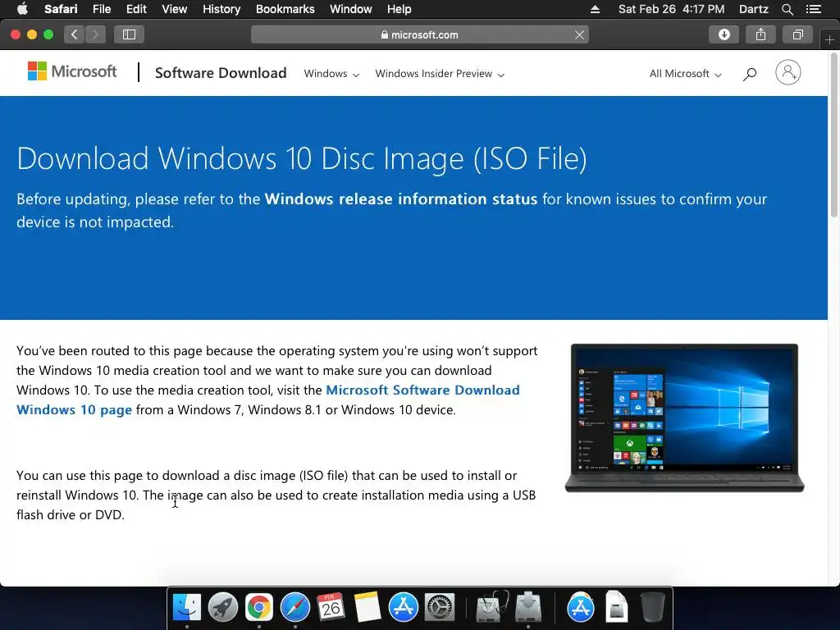Screen dimensions: 840x630
Task: Open the View menu
Action: click(174, 9)
